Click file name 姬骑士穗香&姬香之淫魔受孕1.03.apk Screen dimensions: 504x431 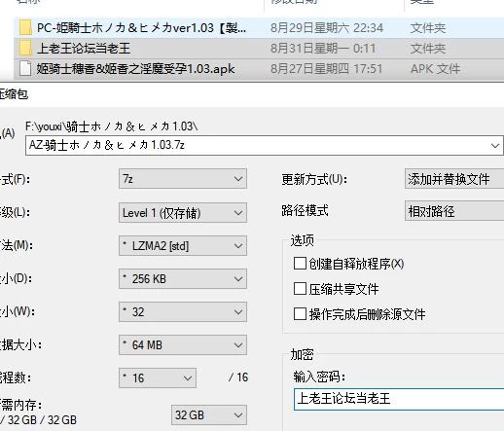[135, 69]
